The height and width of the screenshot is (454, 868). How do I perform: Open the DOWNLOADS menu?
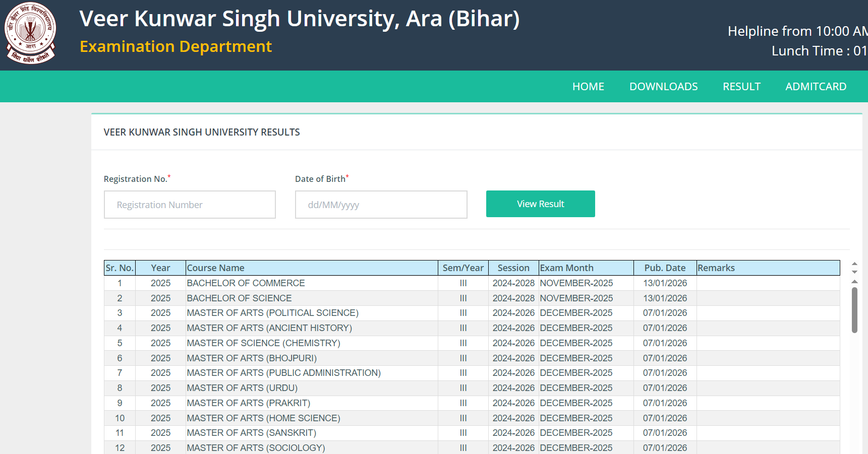(663, 87)
